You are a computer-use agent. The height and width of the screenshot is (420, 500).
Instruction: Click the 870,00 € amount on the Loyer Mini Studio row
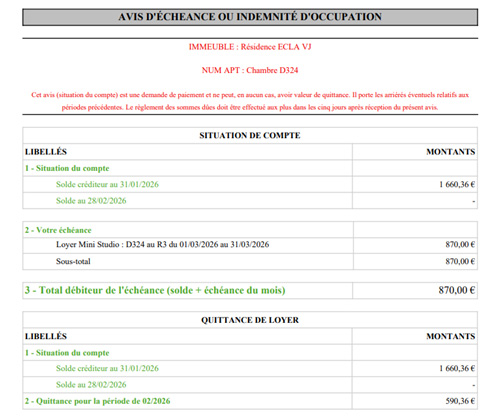click(460, 245)
